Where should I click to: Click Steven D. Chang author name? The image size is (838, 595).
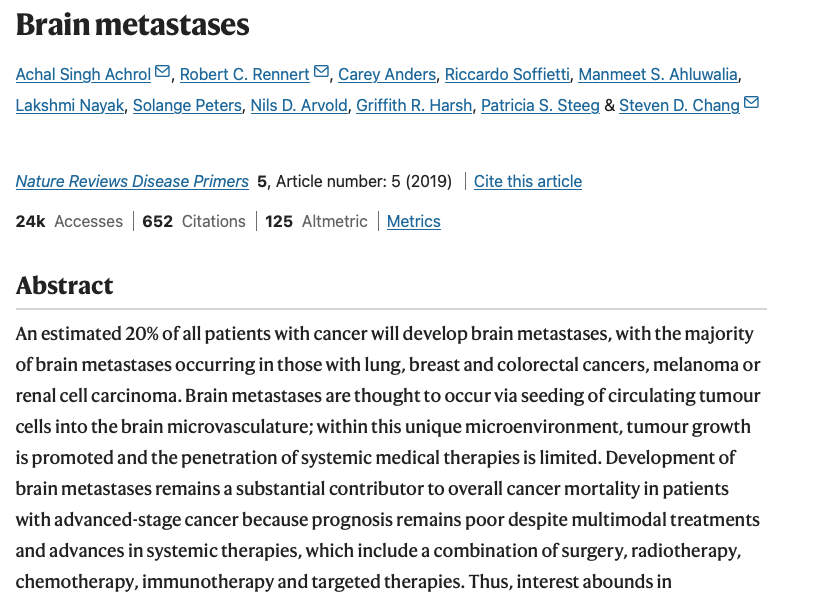[679, 105]
